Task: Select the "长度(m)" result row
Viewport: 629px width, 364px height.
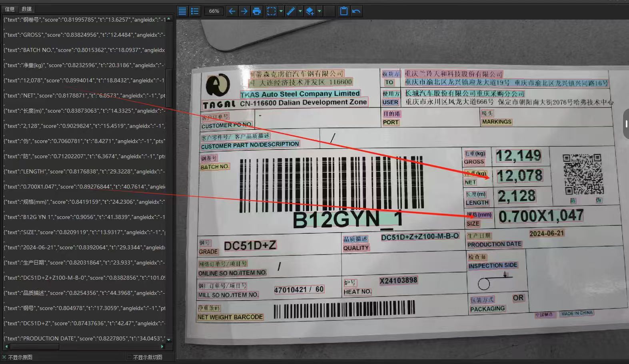Action: [84, 111]
